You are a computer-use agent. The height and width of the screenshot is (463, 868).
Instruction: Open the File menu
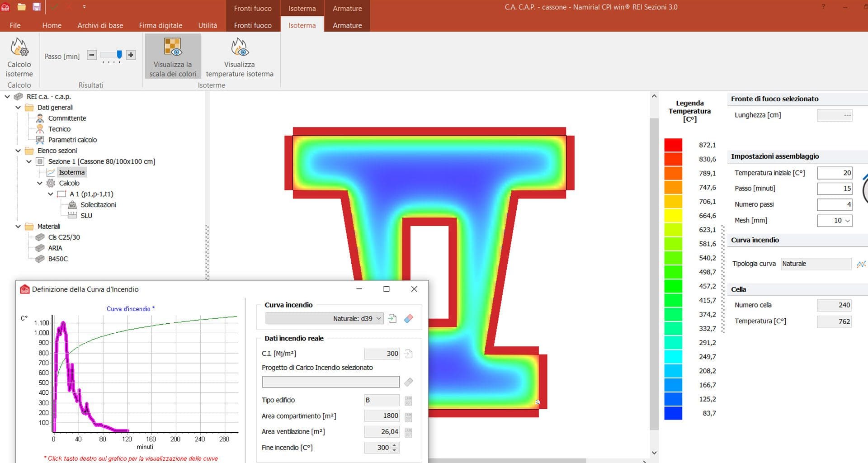(x=15, y=25)
